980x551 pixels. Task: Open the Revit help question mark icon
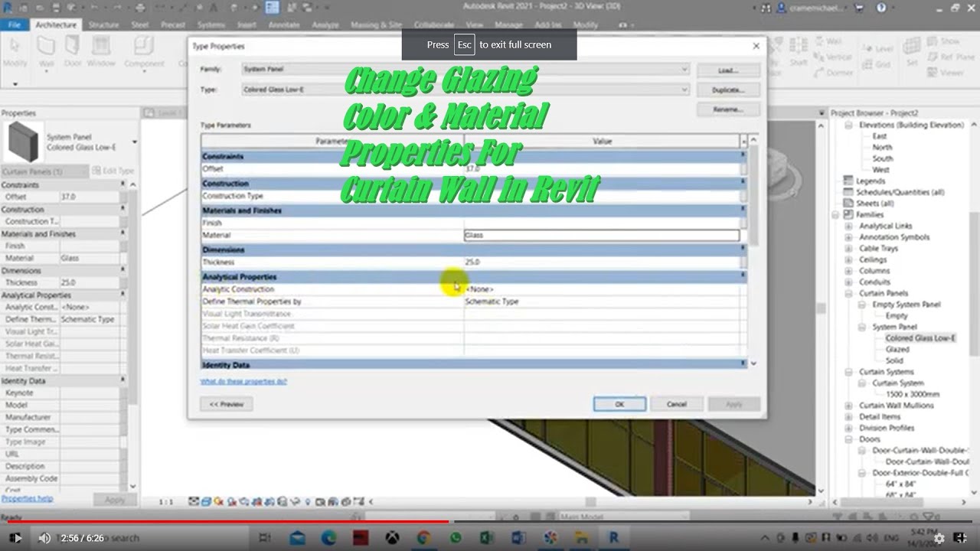click(881, 8)
